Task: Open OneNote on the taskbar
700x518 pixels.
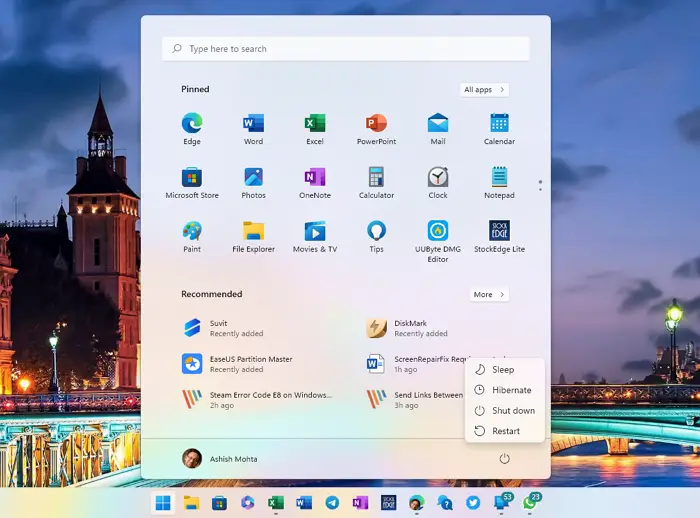Action: click(x=360, y=503)
